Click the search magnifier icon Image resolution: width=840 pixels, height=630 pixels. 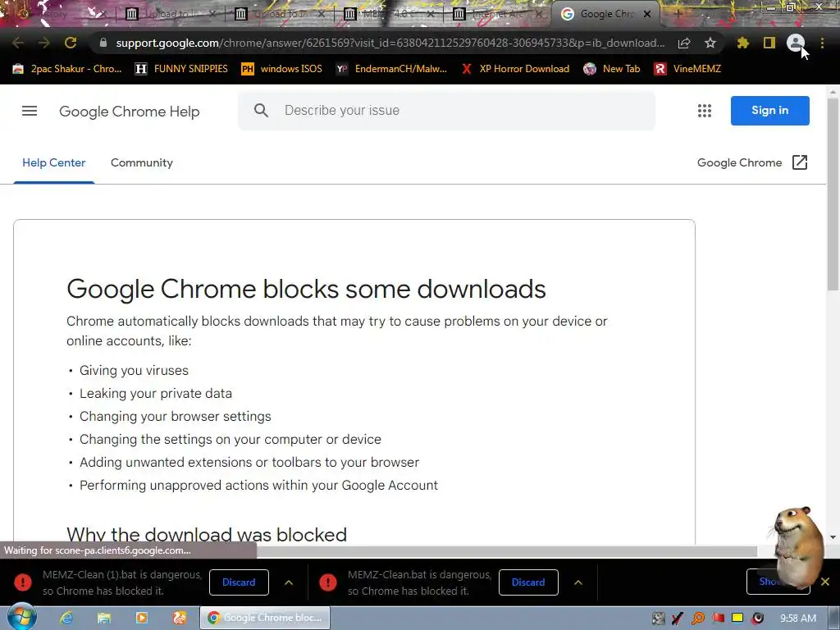(261, 111)
